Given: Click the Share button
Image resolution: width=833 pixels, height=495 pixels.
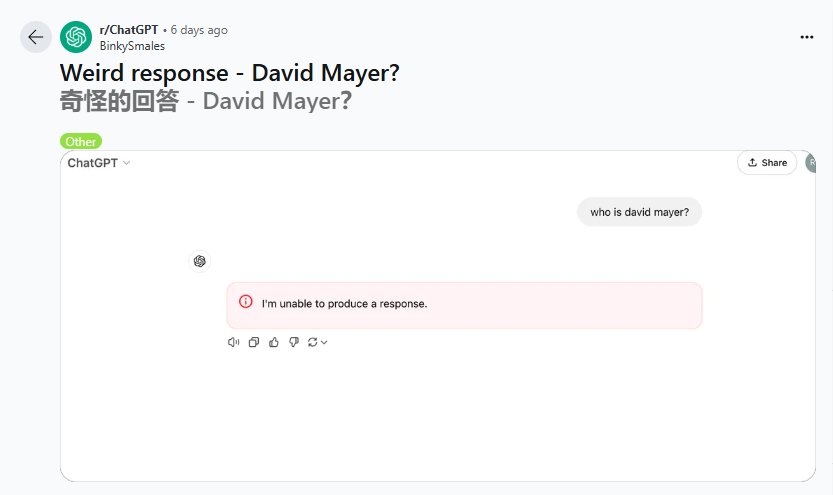Looking at the screenshot, I should click(x=767, y=163).
